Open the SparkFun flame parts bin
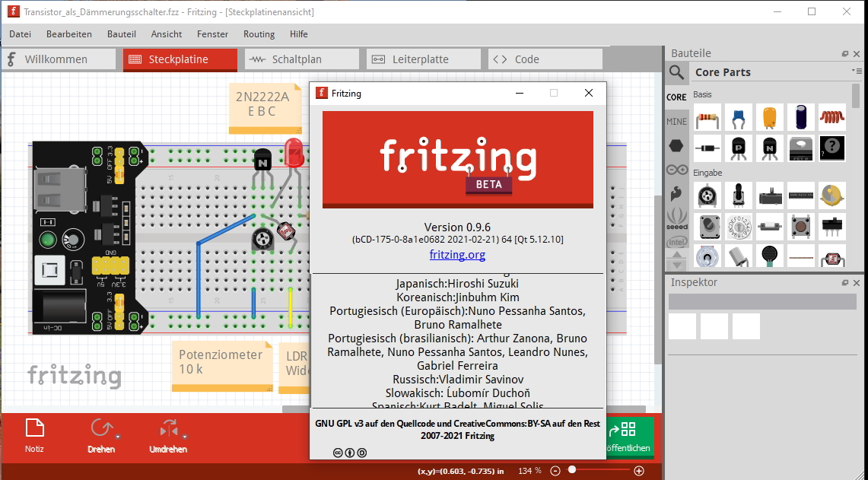 pos(676,194)
